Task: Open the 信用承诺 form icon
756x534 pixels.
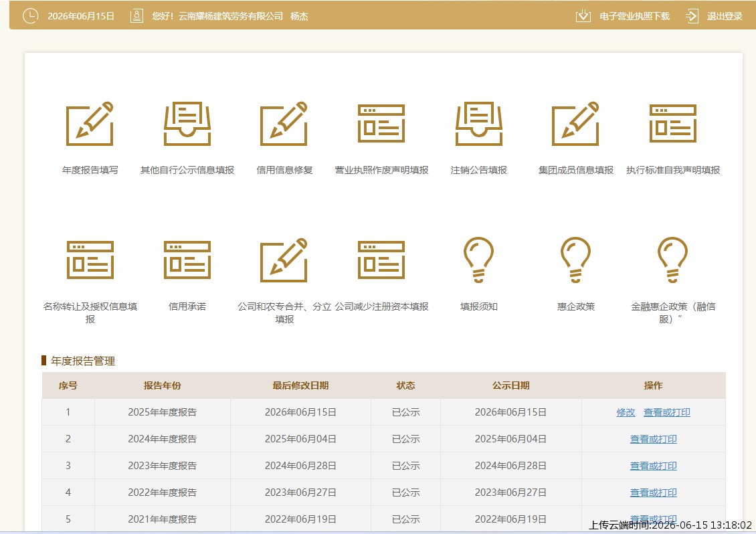Action: [187, 260]
